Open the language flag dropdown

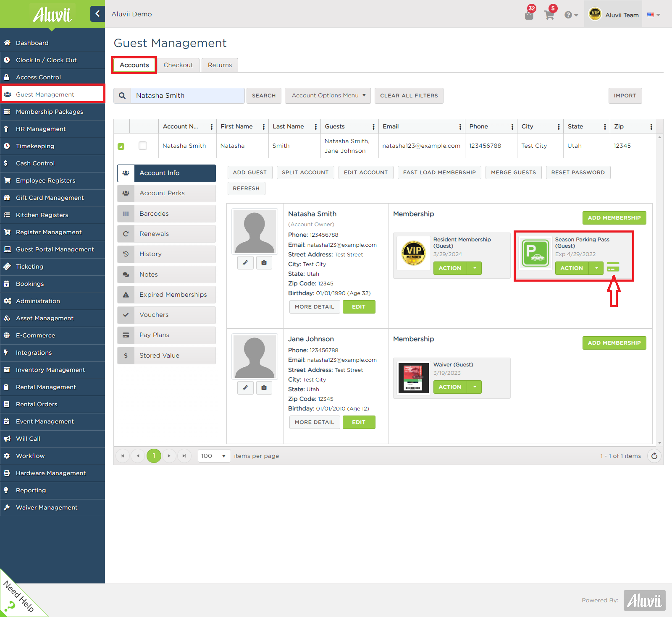(654, 15)
